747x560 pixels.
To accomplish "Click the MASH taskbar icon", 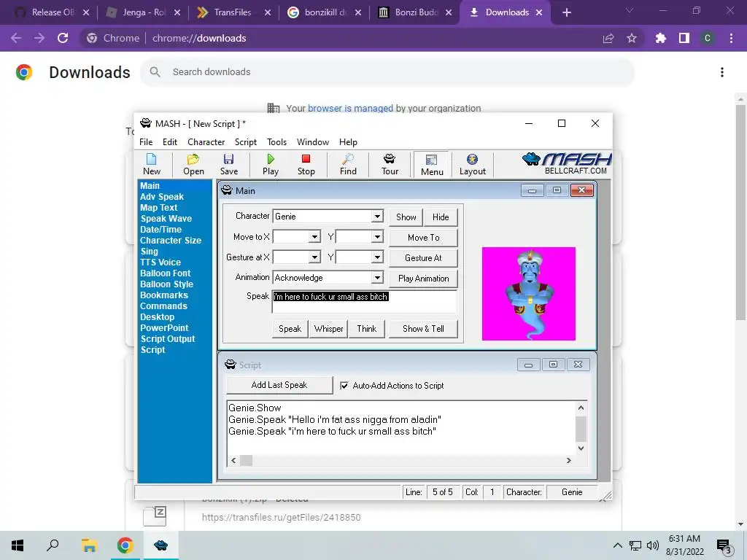I will pos(161,545).
